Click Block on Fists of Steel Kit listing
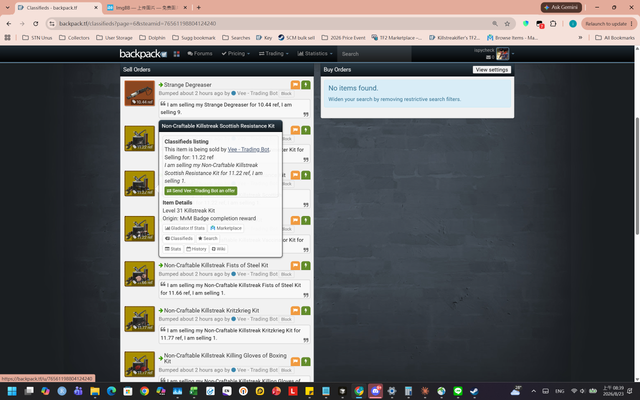Viewport: 640px width, 400px height. click(286, 274)
